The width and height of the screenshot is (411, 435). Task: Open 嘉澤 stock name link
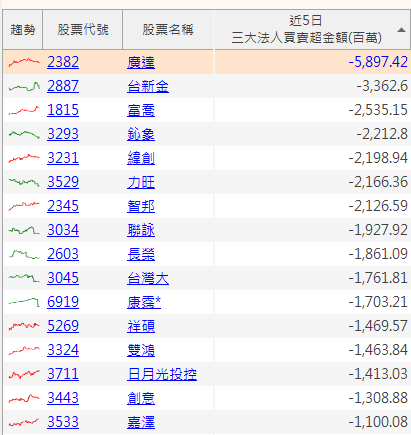pyautogui.click(x=141, y=422)
